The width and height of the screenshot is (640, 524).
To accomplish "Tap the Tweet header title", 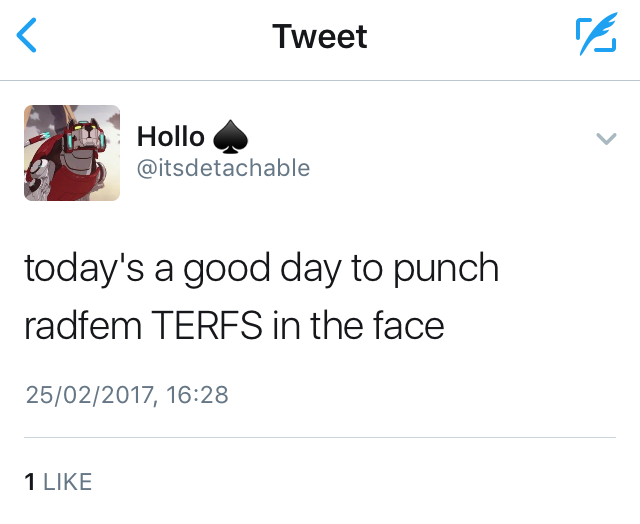I will (320, 37).
